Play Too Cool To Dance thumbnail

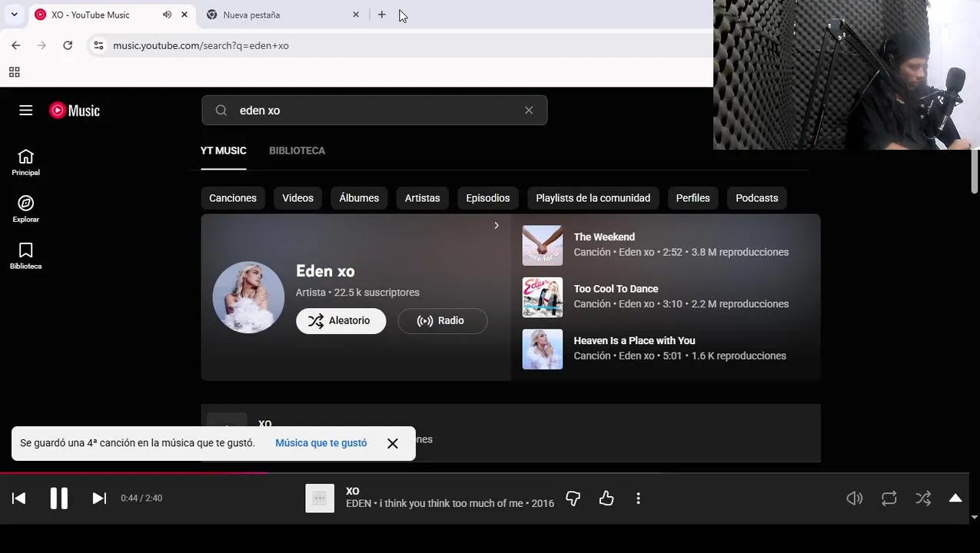coord(543,297)
